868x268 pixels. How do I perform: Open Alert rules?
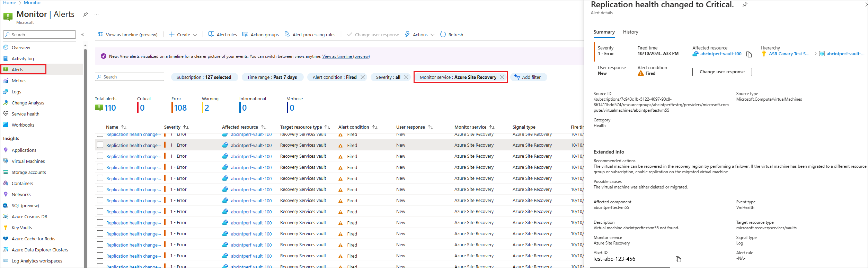(x=223, y=35)
